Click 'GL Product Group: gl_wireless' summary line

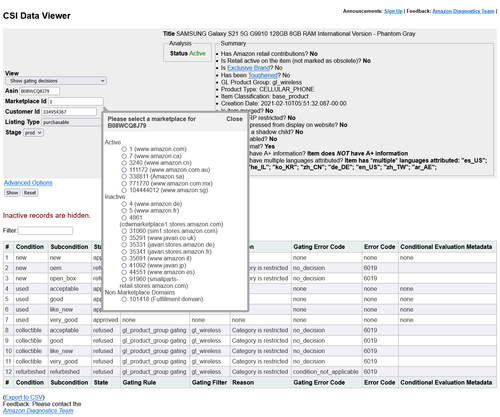tap(261, 82)
